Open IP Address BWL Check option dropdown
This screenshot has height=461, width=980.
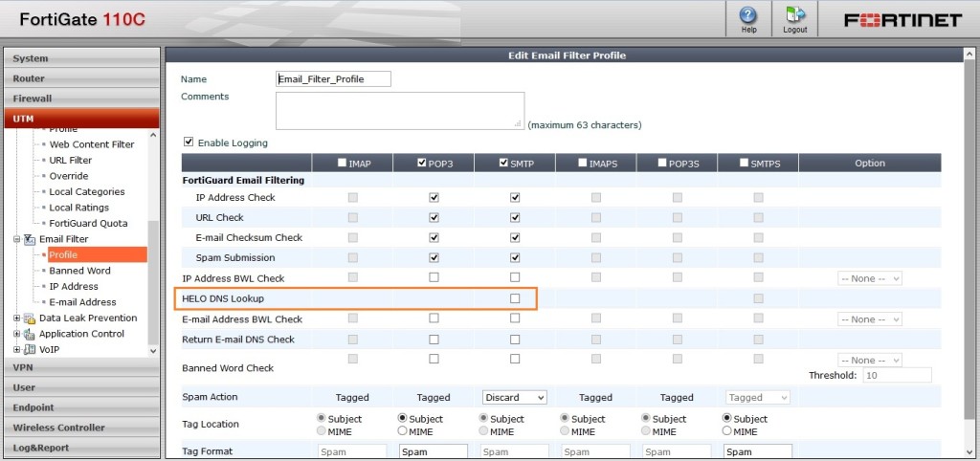[869, 278]
